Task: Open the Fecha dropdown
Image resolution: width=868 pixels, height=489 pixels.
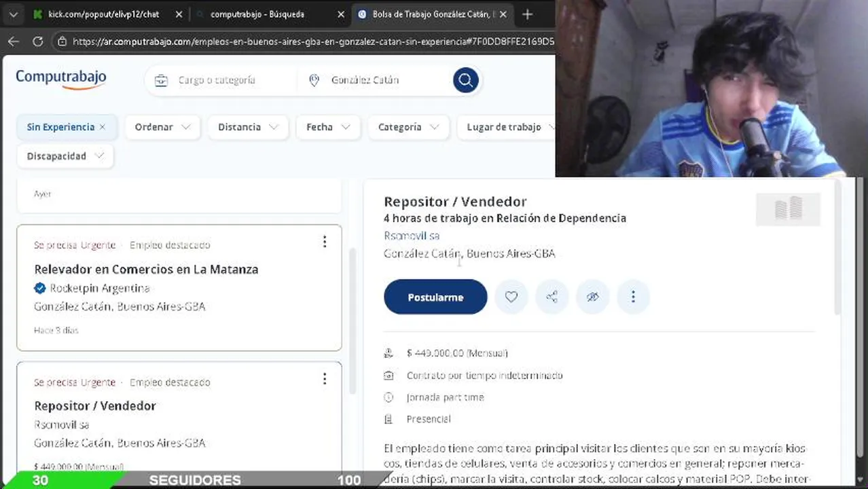Action: [328, 127]
